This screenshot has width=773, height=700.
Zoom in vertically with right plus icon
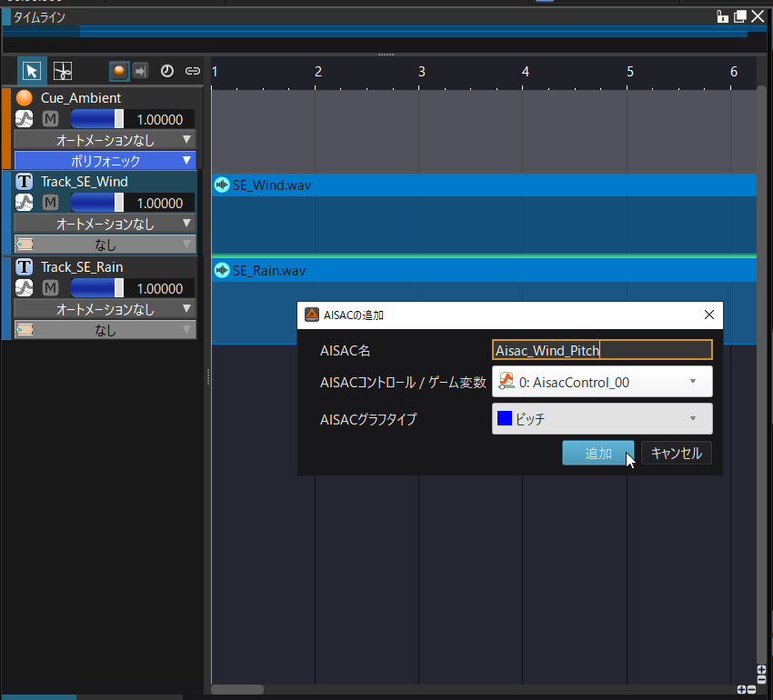pos(761,670)
